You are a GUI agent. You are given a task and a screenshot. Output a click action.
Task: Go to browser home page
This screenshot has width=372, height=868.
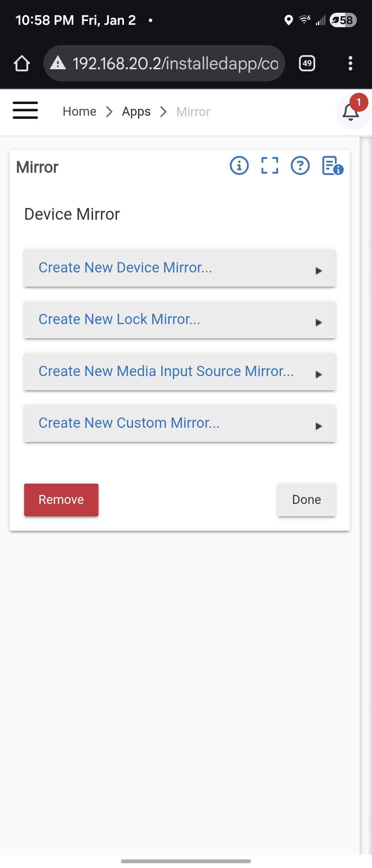tap(22, 63)
